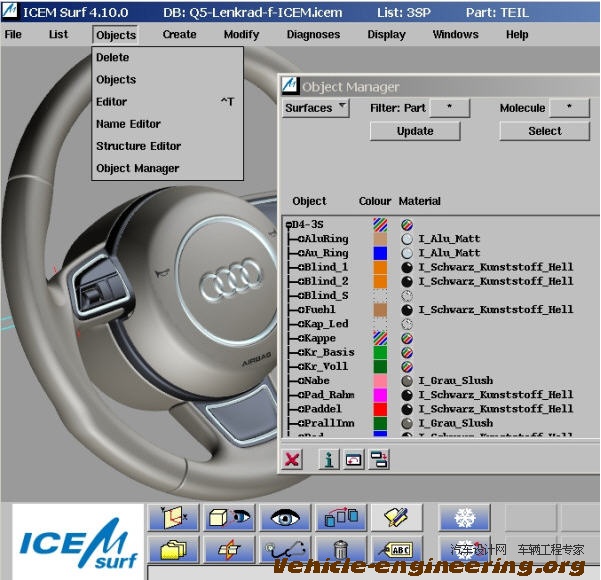Image resolution: width=601 pixels, height=580 pixels.
Task: Toggle the large eye visibility icon
Action: tap(285, 518)
